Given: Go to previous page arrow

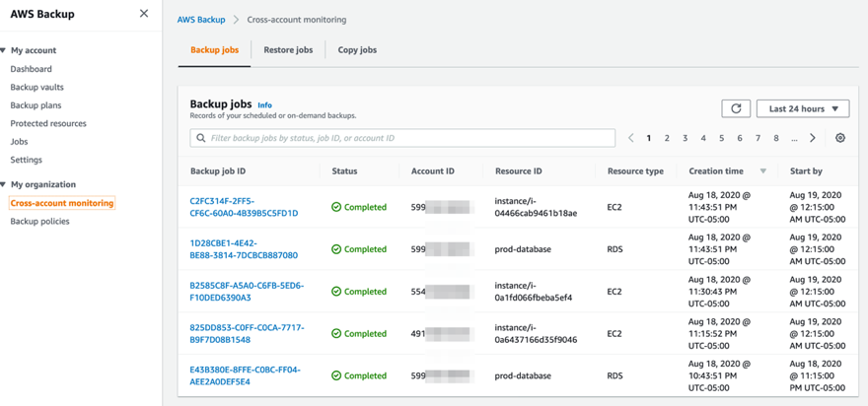Looking at the screenshot, I should click(x=630, y=138).
